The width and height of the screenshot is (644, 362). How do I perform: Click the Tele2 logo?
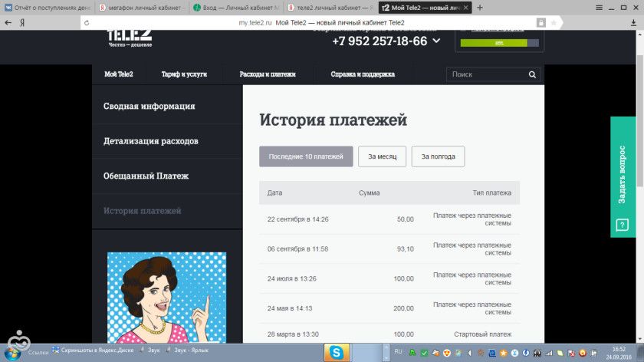(129, 38)
